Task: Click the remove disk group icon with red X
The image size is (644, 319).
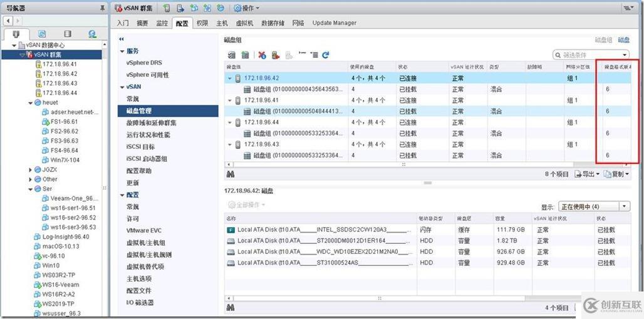Action: pyautogui.click(x=262, y=55)
